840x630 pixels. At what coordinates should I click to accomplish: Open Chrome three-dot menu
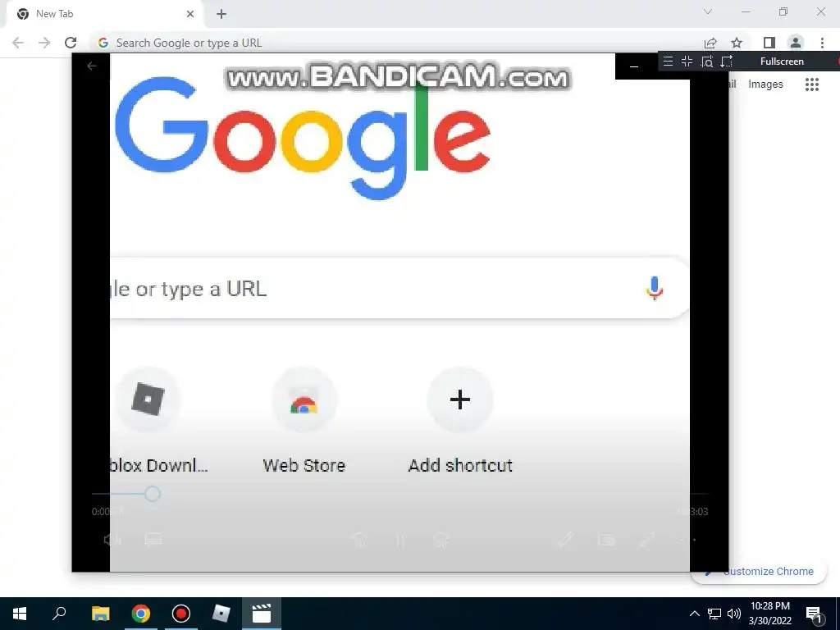point(822,43)
